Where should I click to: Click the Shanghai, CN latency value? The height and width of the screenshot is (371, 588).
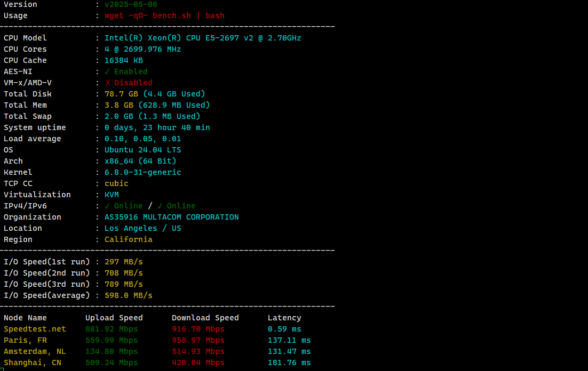pyautogui.click(x=289, y=362)
